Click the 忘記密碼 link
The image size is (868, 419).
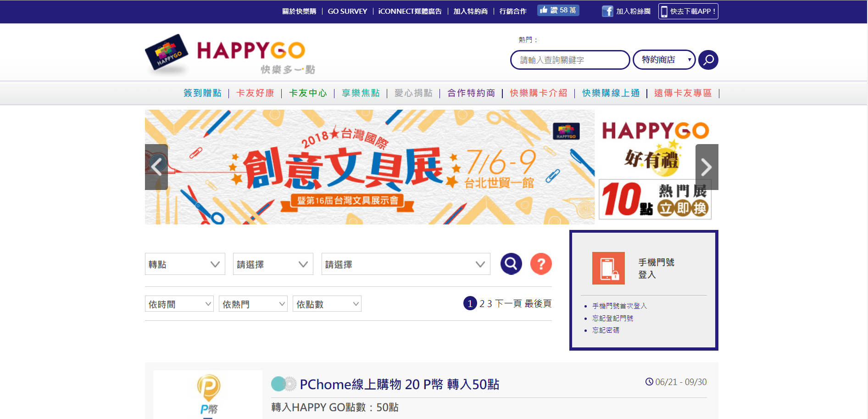tap(606, 330)
